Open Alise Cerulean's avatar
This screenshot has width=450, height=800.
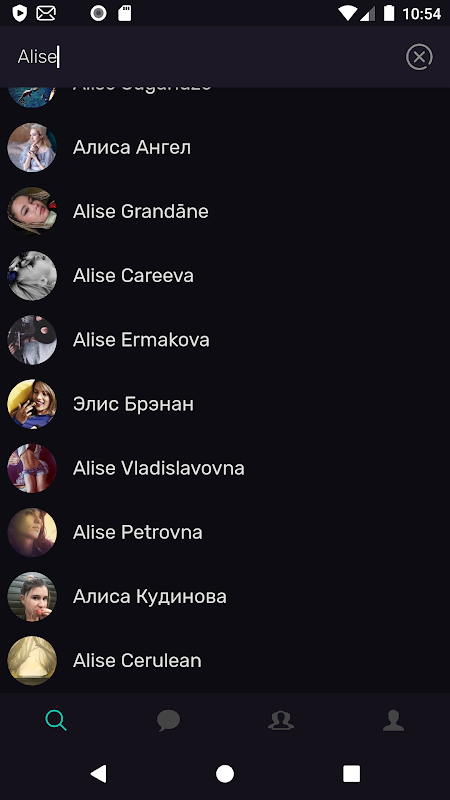32,660
